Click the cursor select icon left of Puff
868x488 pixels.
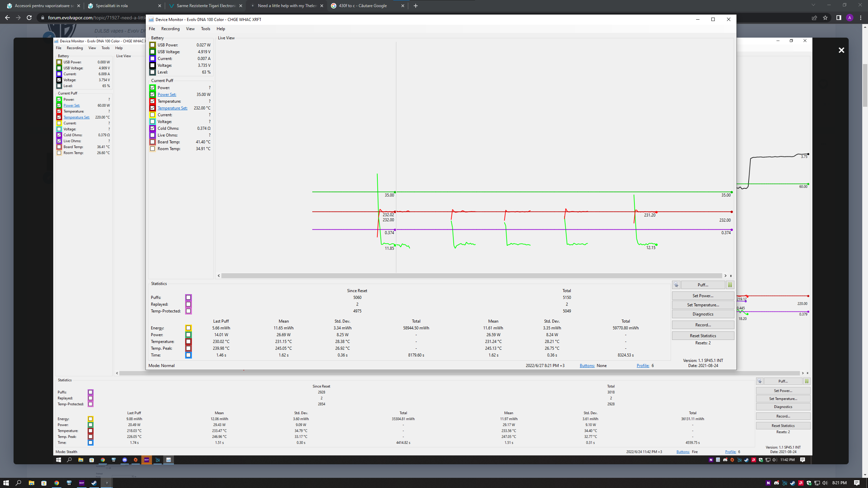click(676, 285)
